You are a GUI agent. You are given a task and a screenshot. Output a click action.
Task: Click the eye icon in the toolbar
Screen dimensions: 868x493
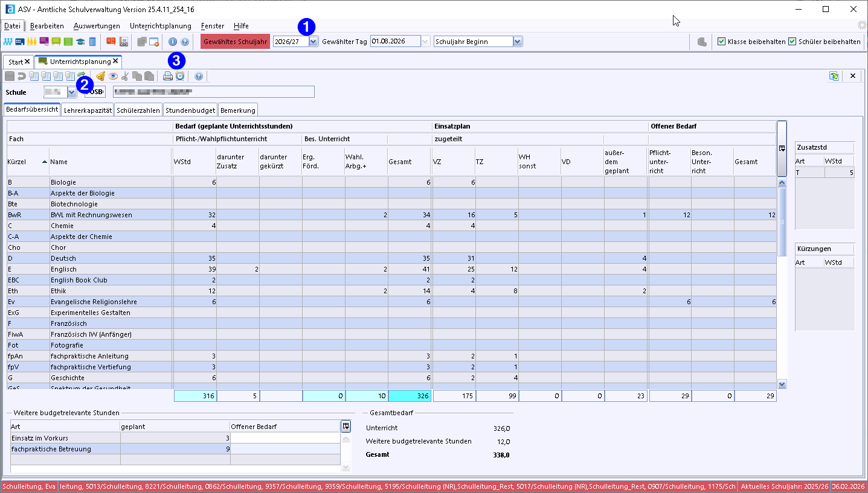113,76
